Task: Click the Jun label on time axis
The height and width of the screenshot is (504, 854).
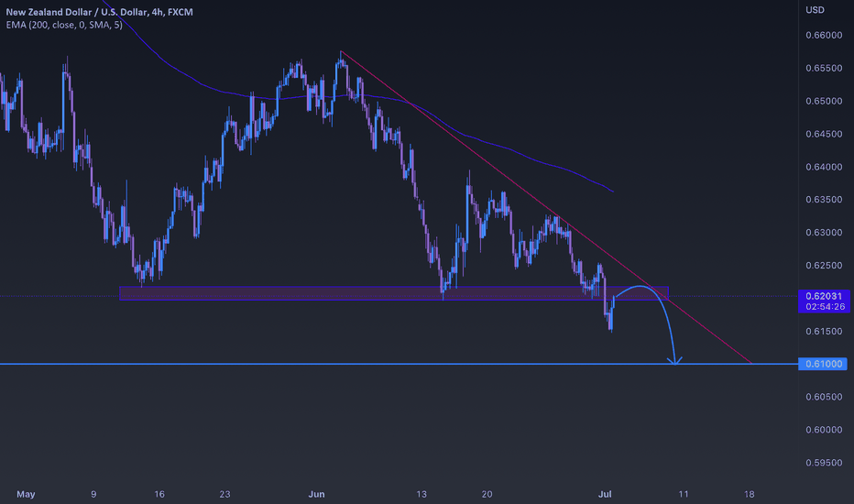Action: pos(316,494)
